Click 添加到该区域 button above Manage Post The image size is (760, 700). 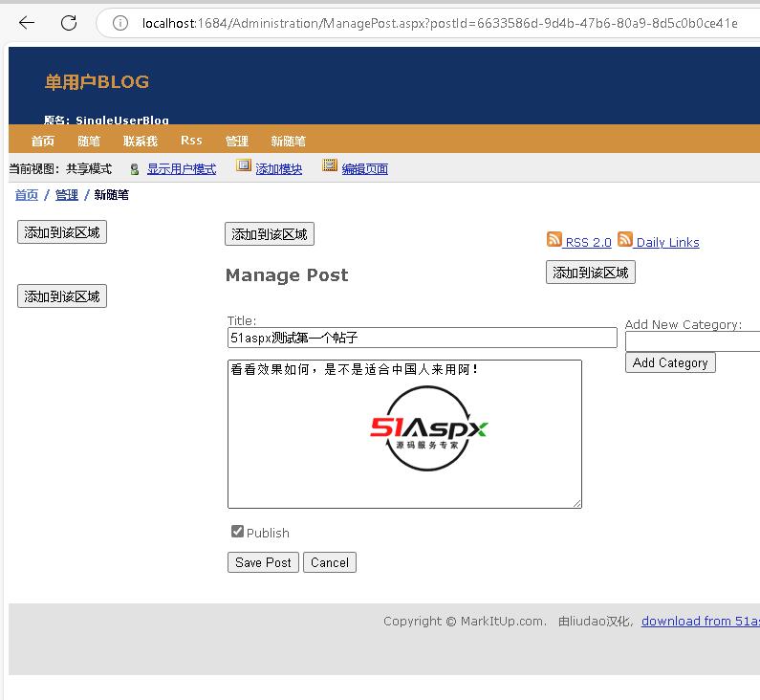tap(270, 234)
